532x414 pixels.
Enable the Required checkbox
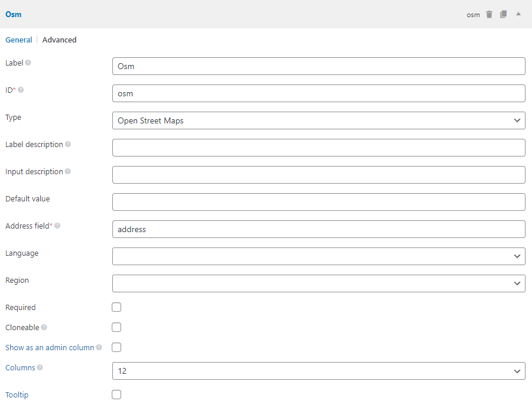[x=116, y=307]
